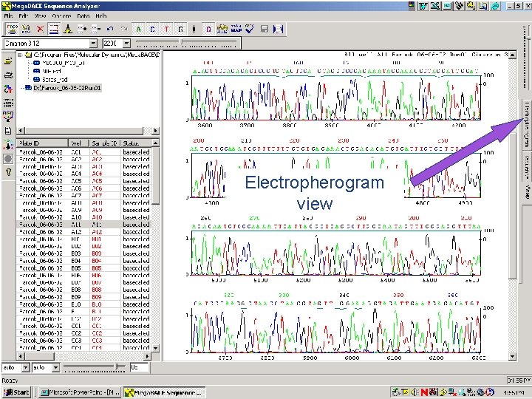Click the dotted grid sidebar icon
Image resolution: width=532 pixels, height=399 pixels.
(8, 103)
